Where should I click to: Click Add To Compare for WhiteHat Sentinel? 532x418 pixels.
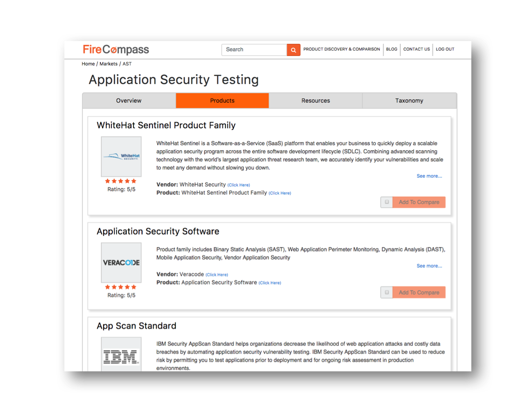click(419, 202)
